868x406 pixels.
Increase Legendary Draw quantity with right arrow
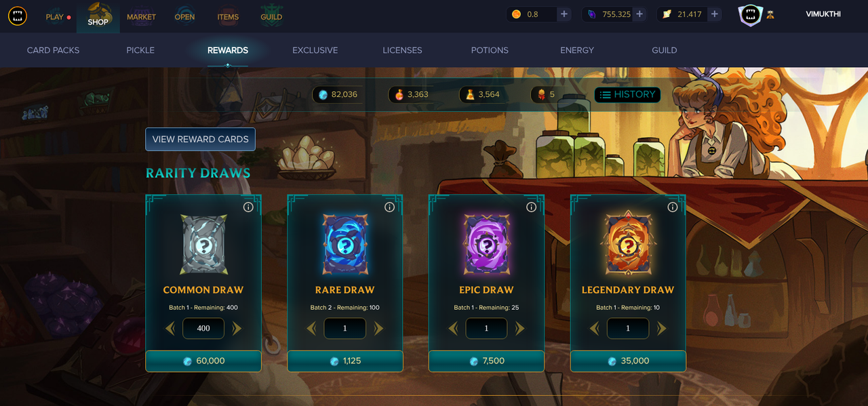661,329
